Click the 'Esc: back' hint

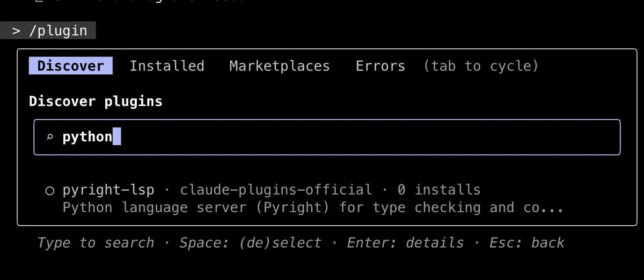click(x=526, y=243)
